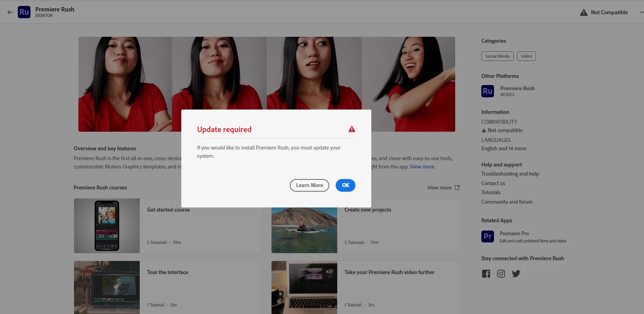Click the Learn More button
644x314 pixels.
(x=310, y=185)
